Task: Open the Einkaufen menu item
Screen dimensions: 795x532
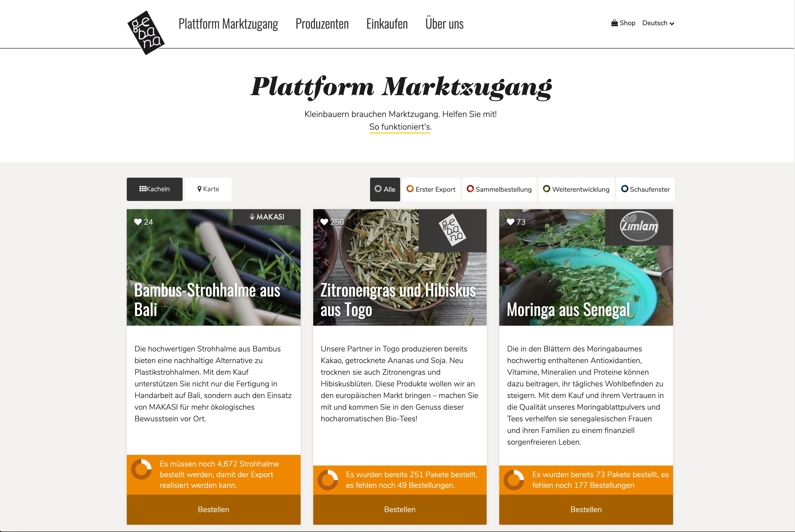Action: point(387,24)
